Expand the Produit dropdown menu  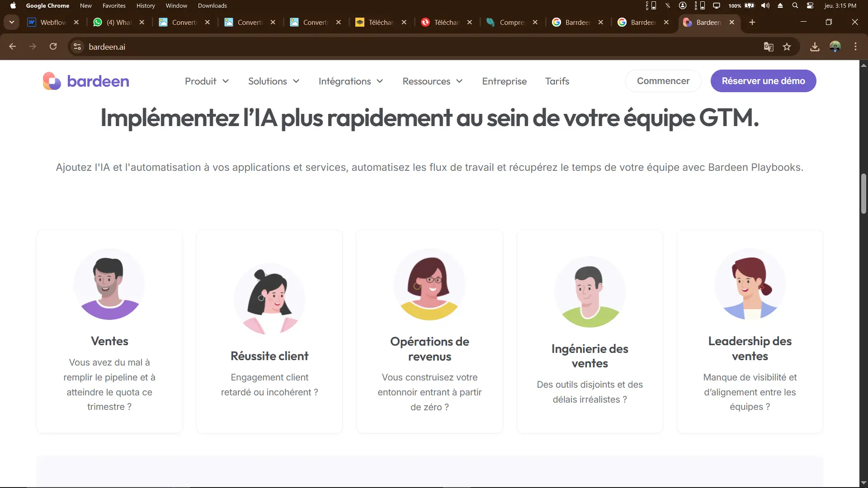pyautogui.click(x=207, y=81)
